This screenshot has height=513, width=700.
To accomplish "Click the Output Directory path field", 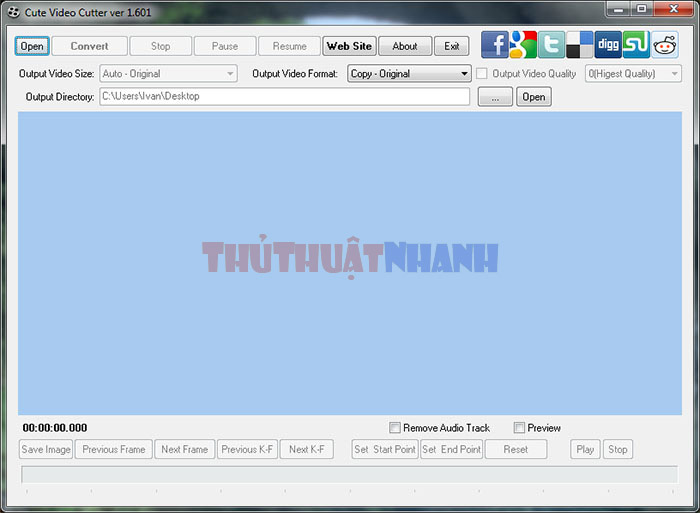I will (285, 96).
